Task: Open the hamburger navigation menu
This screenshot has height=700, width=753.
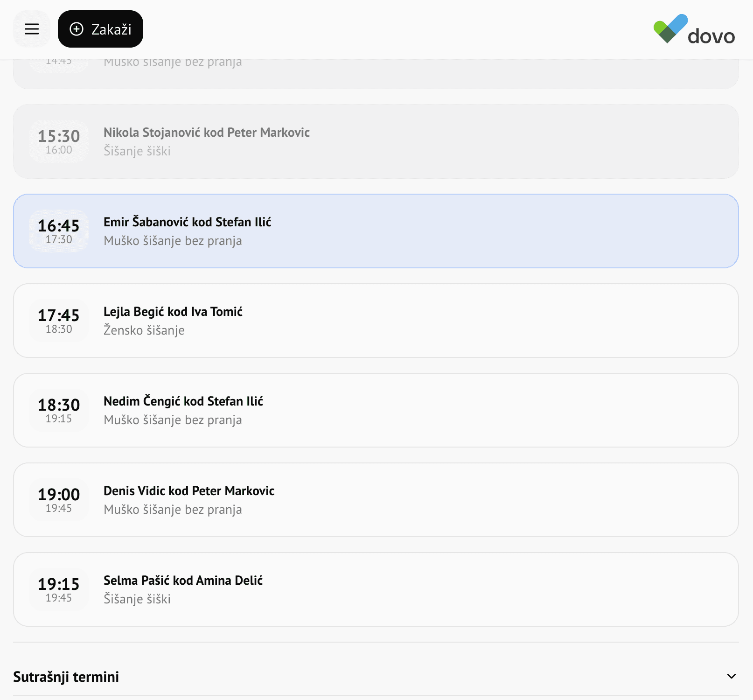Action: point(31,29)
